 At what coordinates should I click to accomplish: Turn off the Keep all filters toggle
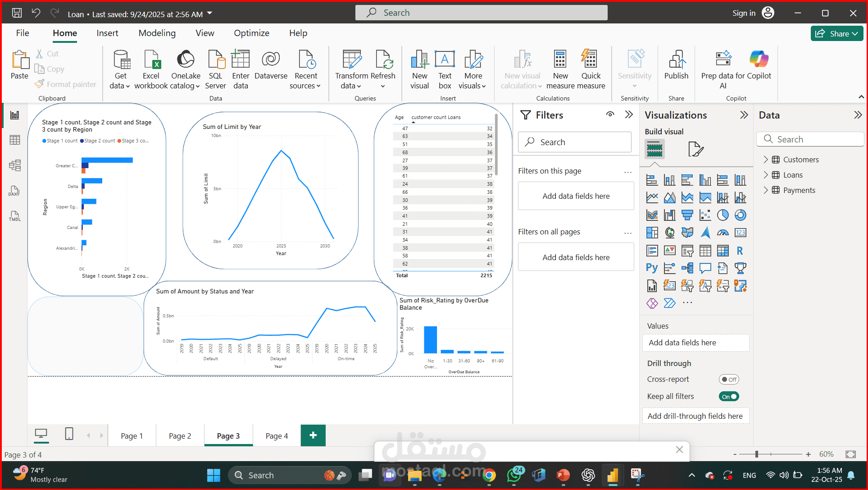tap(729, 396)
